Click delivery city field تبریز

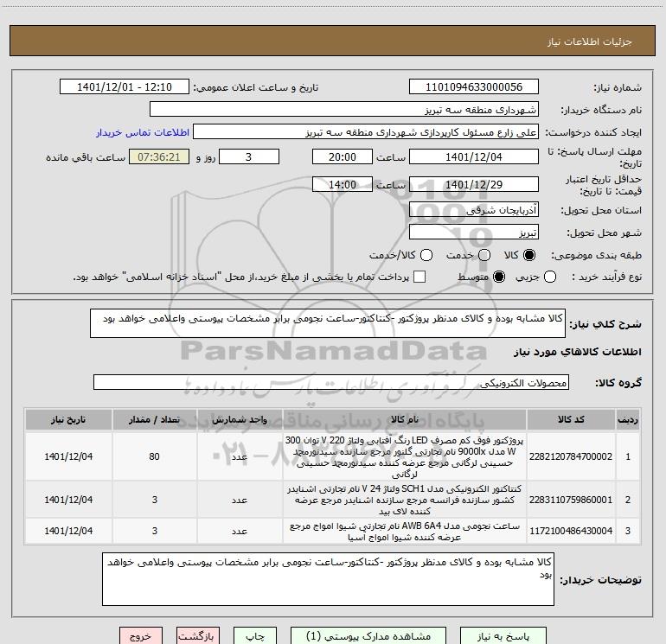click(x=474, y=233)
